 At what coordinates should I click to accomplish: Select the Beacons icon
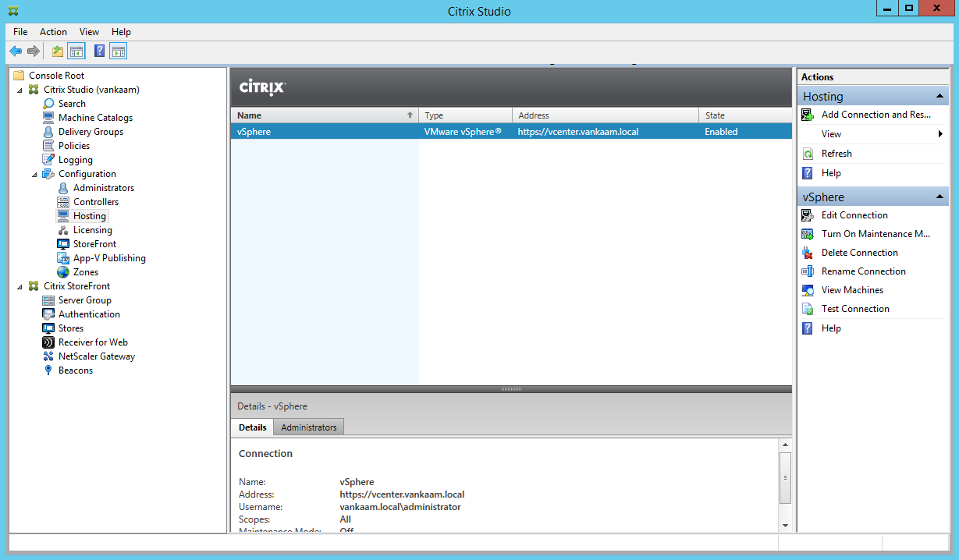(49, 370)
